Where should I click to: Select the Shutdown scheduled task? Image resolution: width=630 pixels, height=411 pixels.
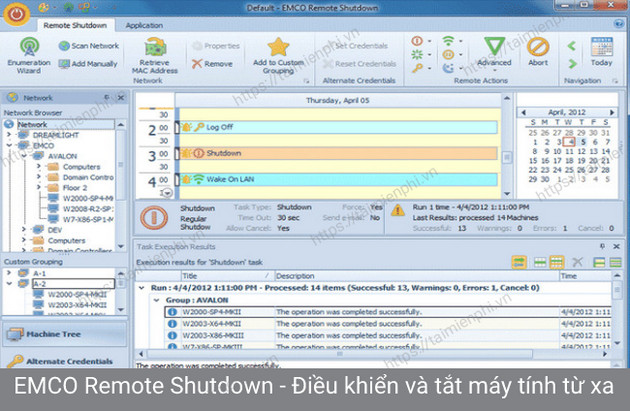pyautogui.click(x=338, y=153)
